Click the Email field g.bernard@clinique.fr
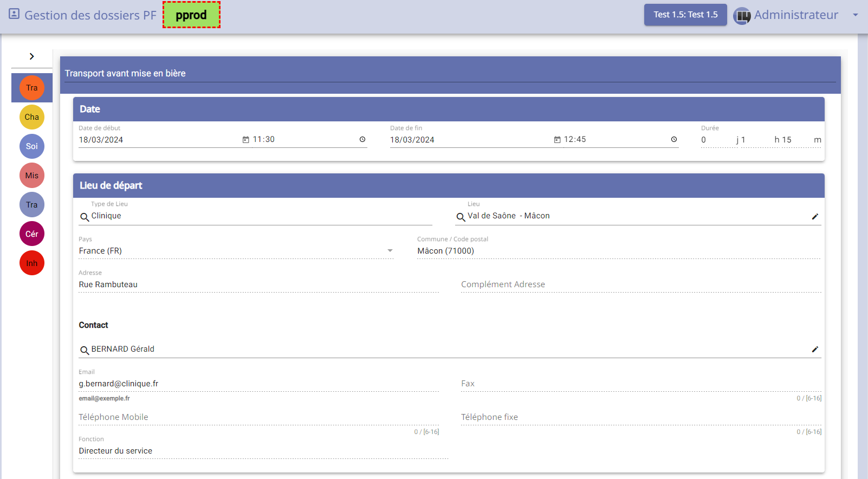 (258, 384)
